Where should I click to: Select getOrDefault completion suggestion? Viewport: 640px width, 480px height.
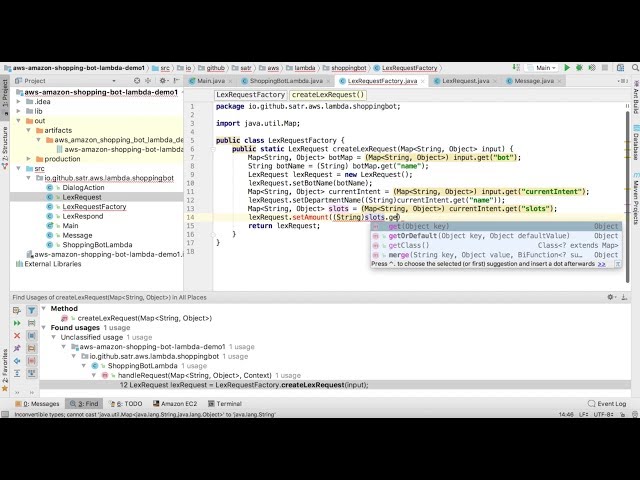click(496, 236)
